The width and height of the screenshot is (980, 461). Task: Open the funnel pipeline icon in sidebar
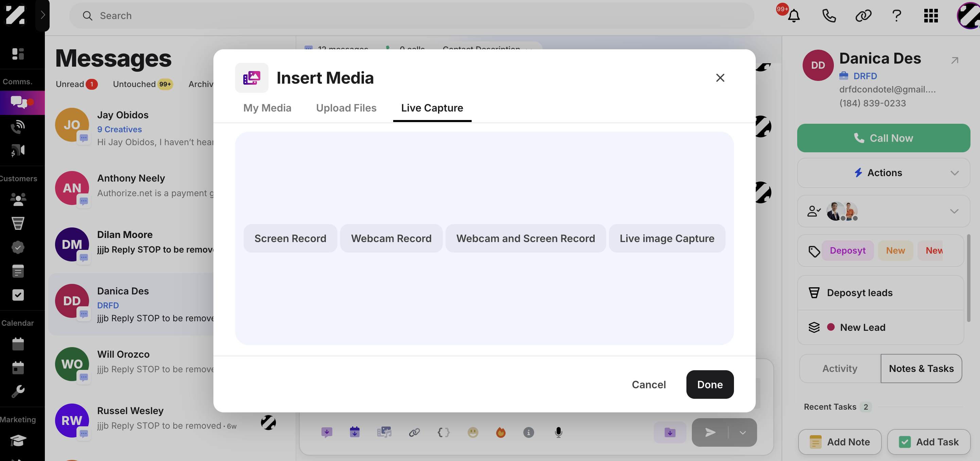point(18,223)
